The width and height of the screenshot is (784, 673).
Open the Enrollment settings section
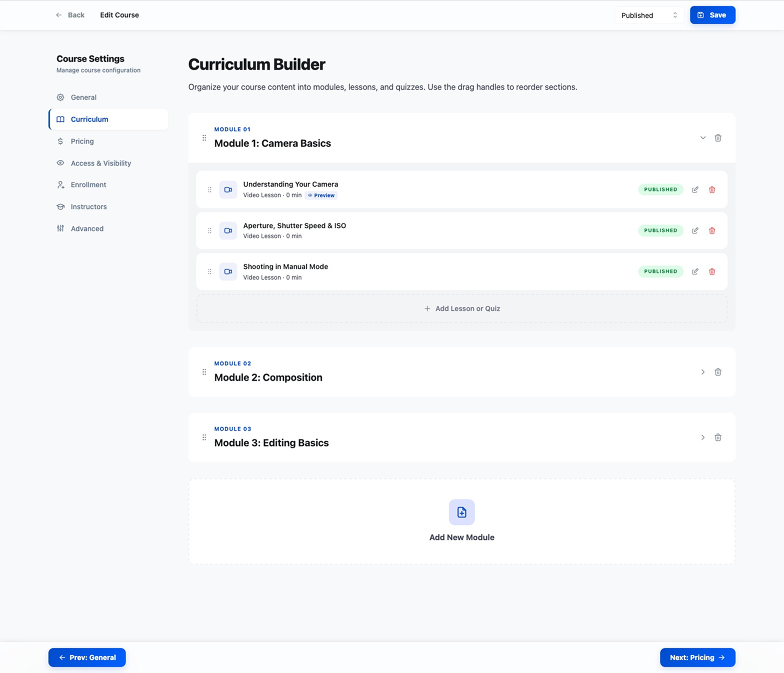pyautogui.click(x=108, y=185)
